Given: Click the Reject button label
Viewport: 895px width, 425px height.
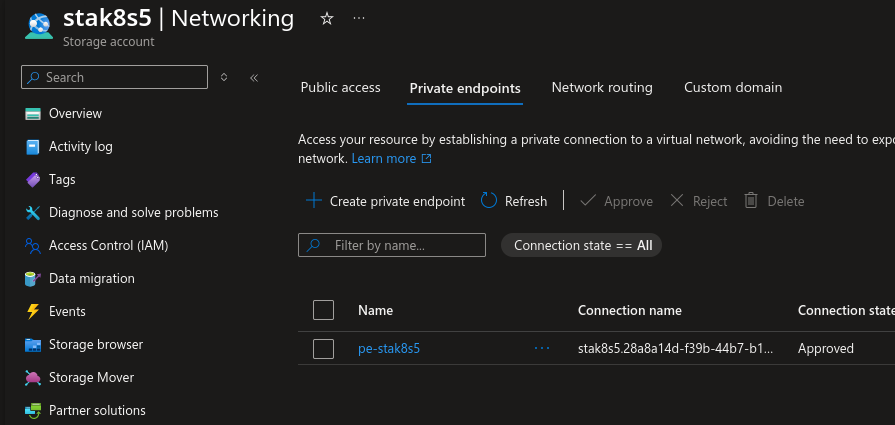Looking at the screenshot, I should [710, 201].
